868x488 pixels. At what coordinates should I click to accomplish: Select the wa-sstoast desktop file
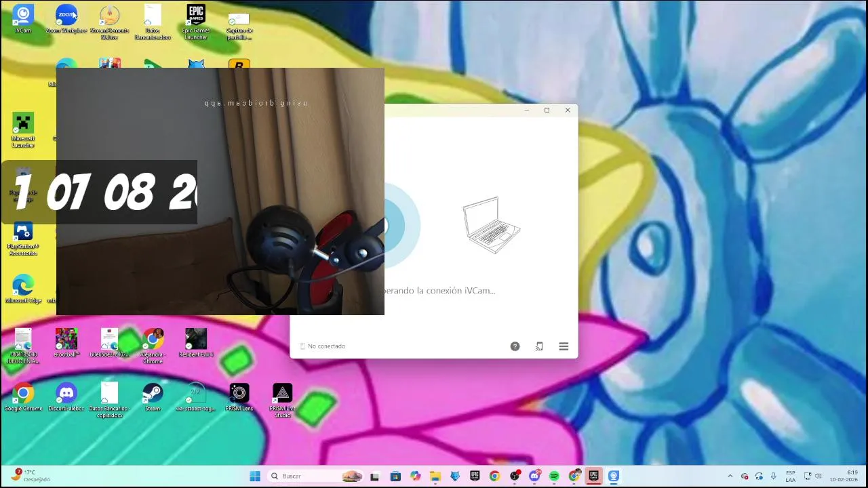(x=196, y=397)
